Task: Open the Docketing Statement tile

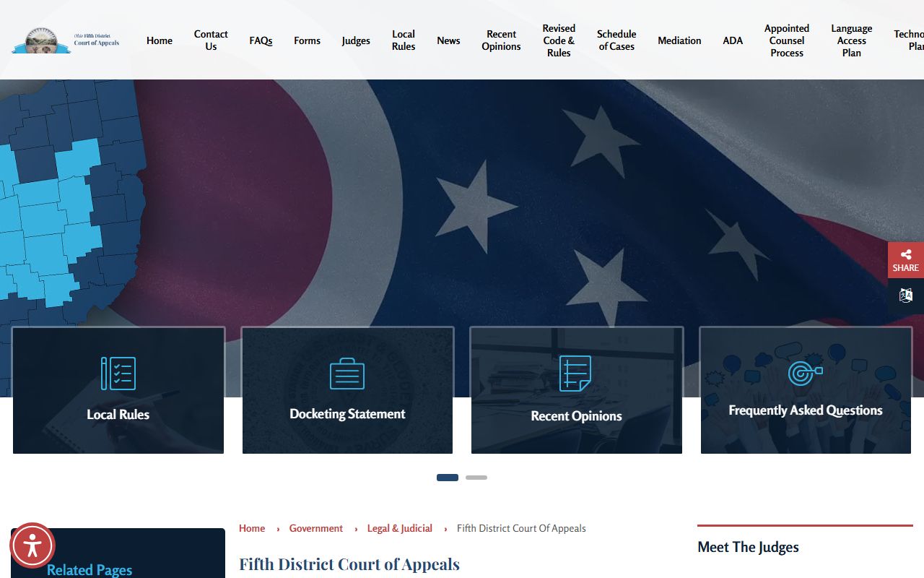Action: 347,414
